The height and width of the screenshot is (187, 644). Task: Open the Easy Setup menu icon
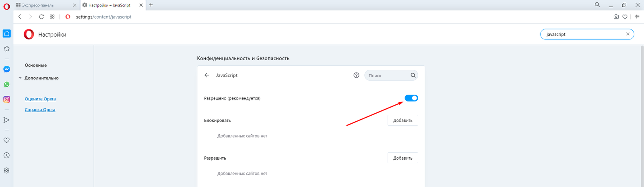[637, 17]
